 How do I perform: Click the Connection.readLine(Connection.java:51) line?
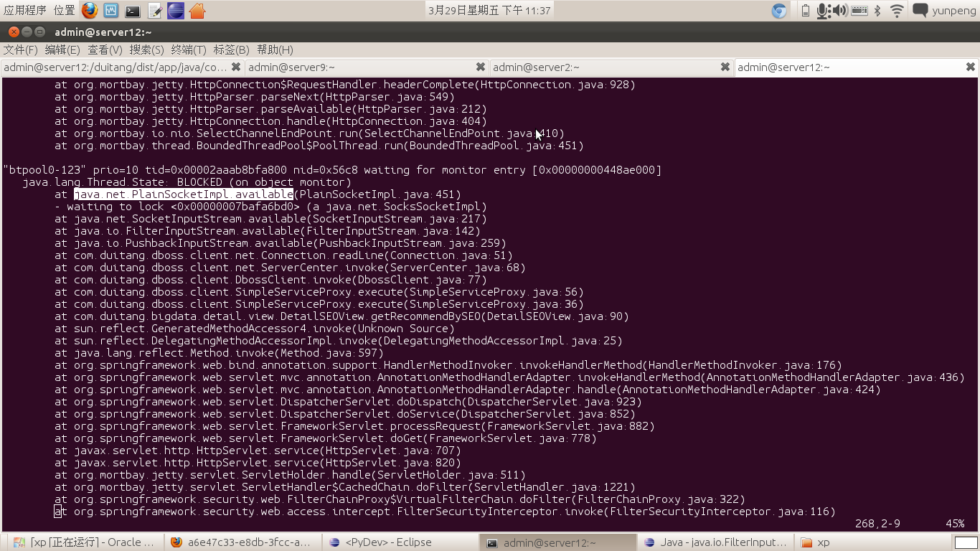(283, 255)
